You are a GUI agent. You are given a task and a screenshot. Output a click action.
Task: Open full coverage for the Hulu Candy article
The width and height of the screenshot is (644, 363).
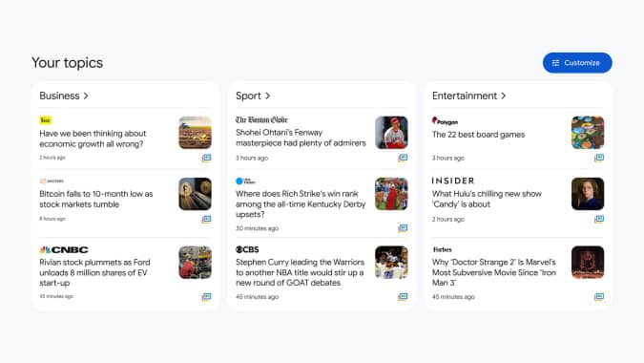[599, 219]
